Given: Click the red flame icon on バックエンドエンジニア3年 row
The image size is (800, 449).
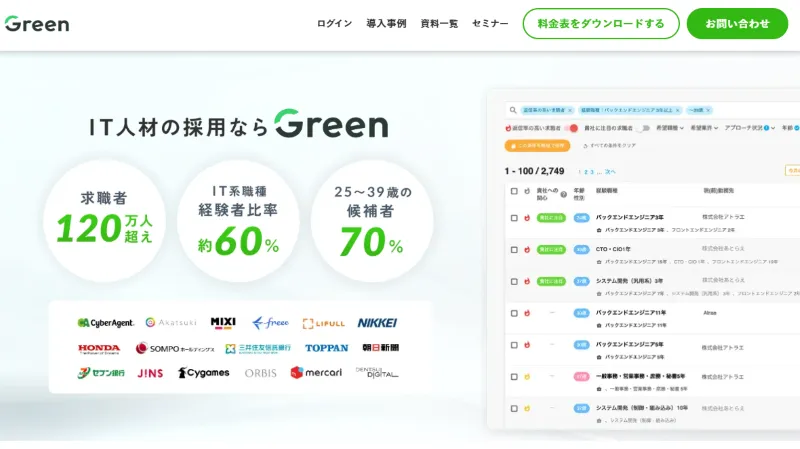Looking at the screenshot, I should [x=527, y=218].
